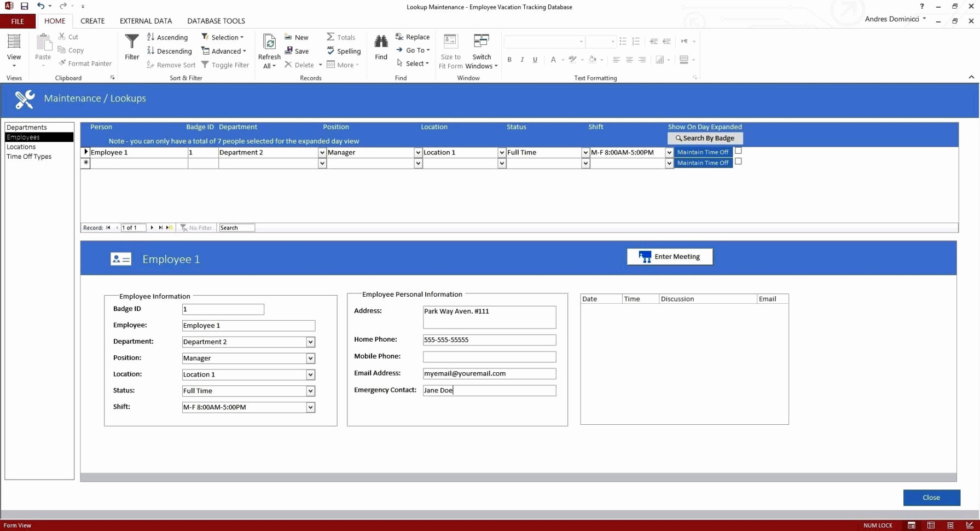Viewport: 980px width, 531px height.
Task: Apply the Filter tool
Action: [131, 48]
